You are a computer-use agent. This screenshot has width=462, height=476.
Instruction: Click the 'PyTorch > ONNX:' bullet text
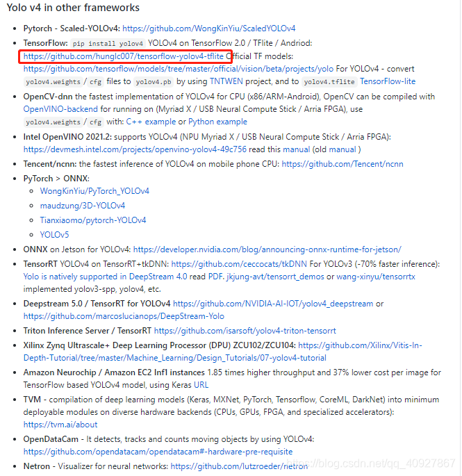click(56, 179)
